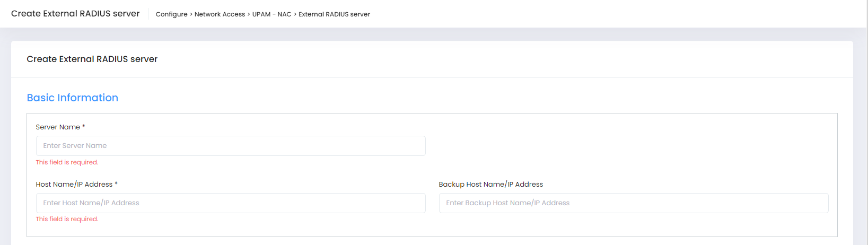Click the Basic Information section heading
The image size is (868, 245).
pyautogui.click(x=73, y=98)
